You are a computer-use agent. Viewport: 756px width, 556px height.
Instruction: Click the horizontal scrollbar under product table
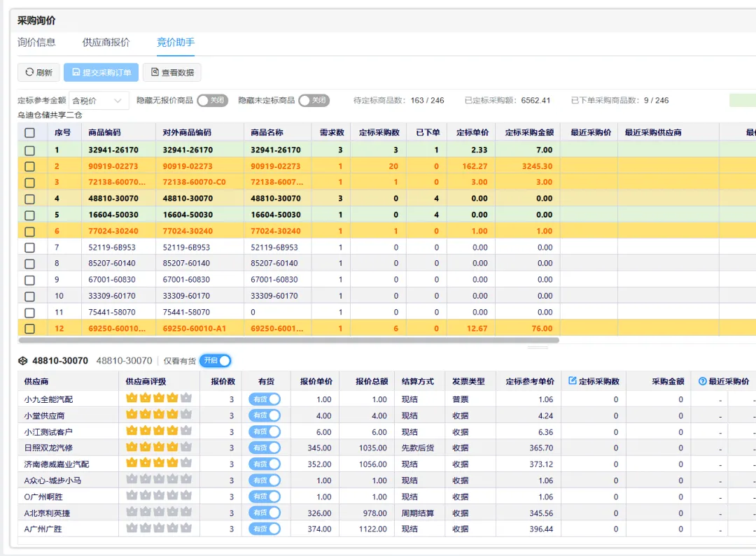[x=288, y=340]
